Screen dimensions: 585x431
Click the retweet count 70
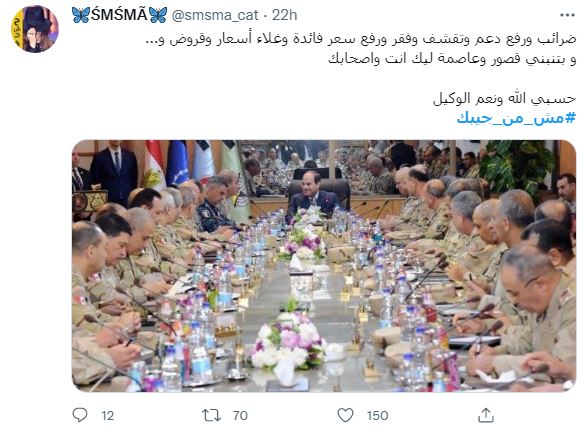240,415
